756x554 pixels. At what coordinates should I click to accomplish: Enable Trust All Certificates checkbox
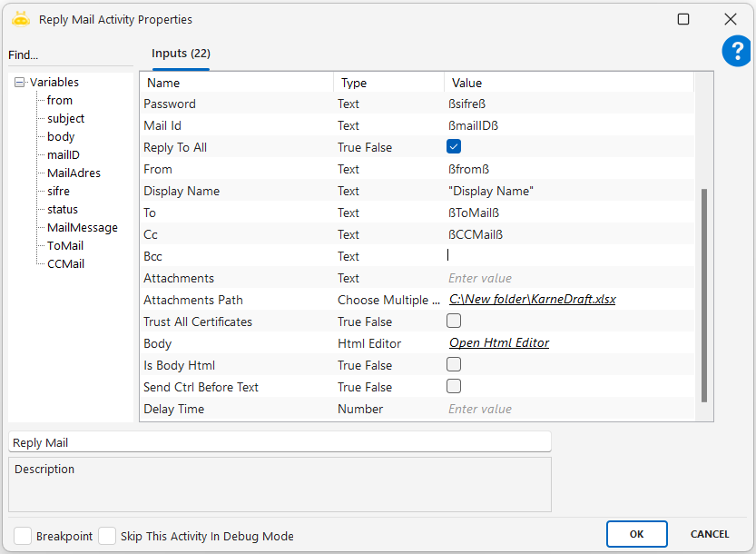[454, 322]
